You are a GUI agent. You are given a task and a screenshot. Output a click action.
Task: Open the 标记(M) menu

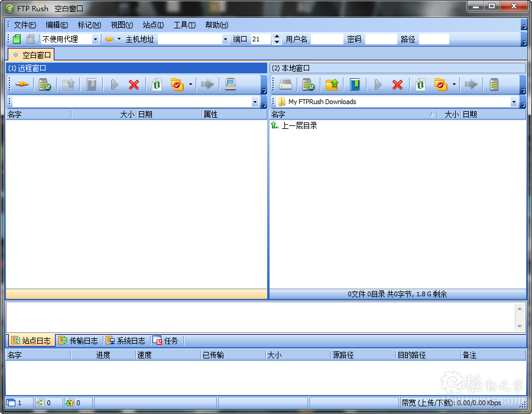tap(89, 25)
